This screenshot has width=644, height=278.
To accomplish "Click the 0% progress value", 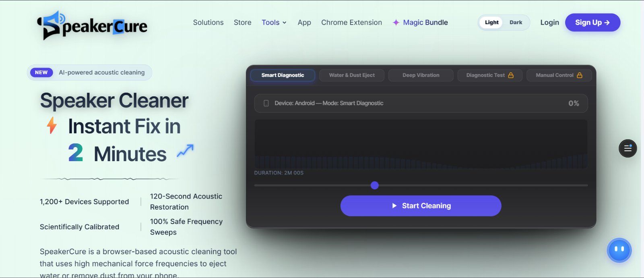I will tap(574, 104).
